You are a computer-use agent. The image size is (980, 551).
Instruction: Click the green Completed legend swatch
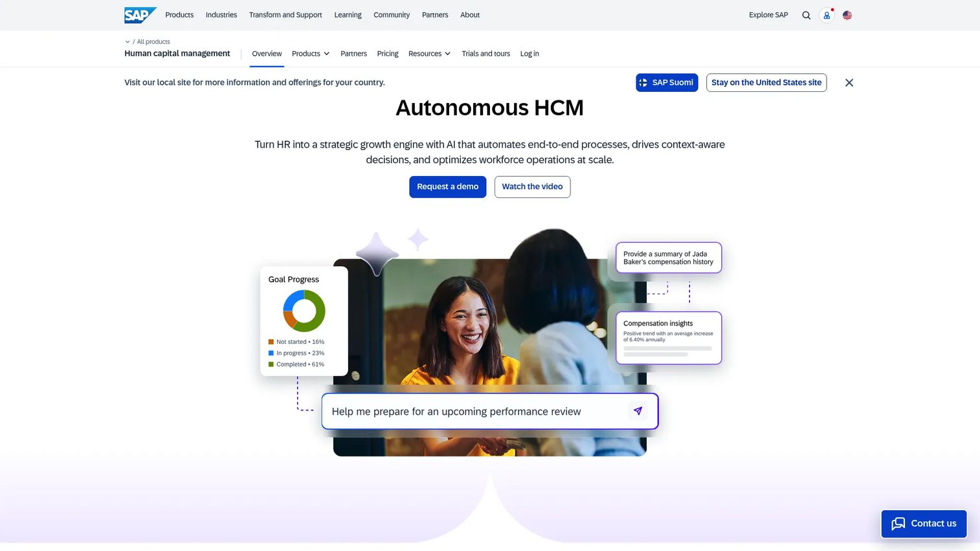tap(271, 364)
